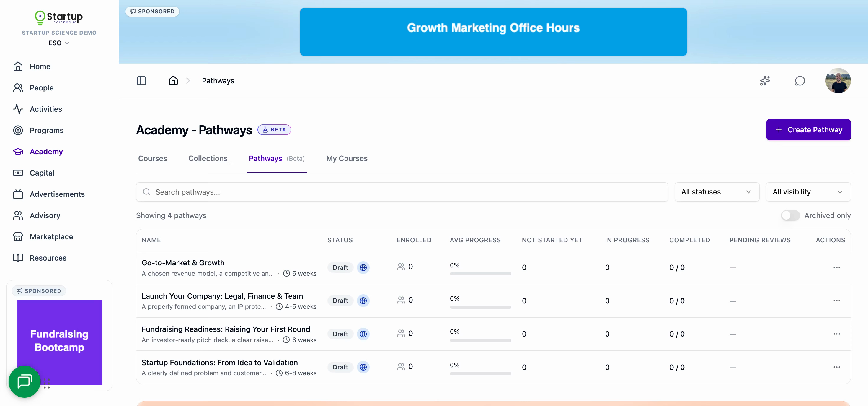This screenshot has height=406, width=868.
Task: Open Fundraising Readiness: Raising Your First Round
Action: [x=226, y=329]
